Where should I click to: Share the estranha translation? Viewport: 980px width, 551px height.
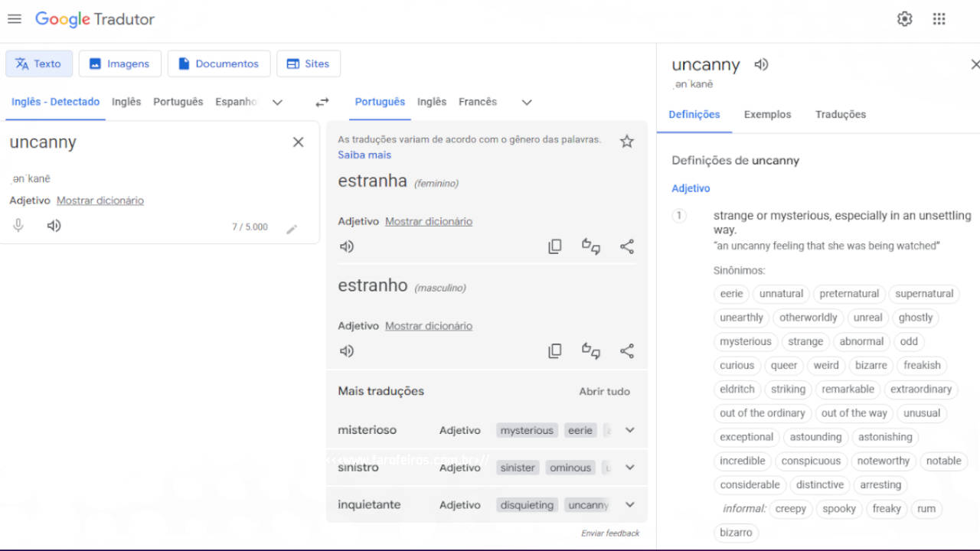[627, 246]
